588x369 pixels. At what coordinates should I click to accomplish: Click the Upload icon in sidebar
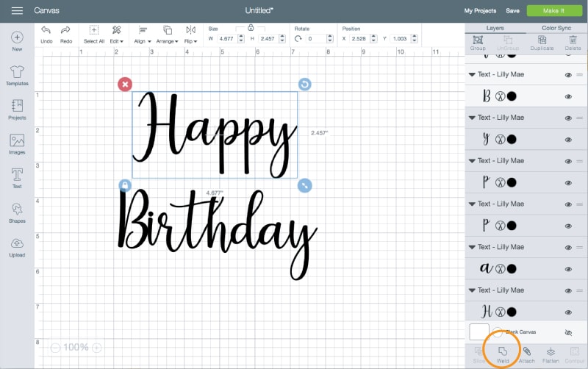[x=17, y=246]
